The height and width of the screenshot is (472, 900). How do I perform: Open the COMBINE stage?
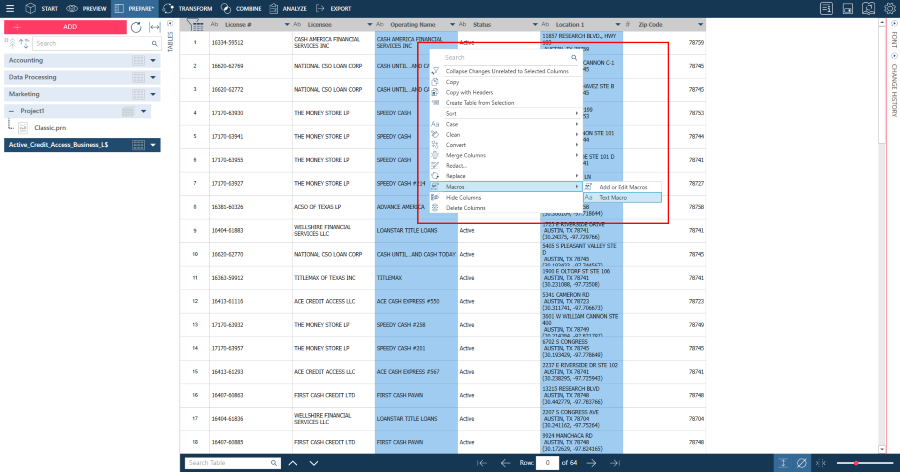(x=241, y=9)
